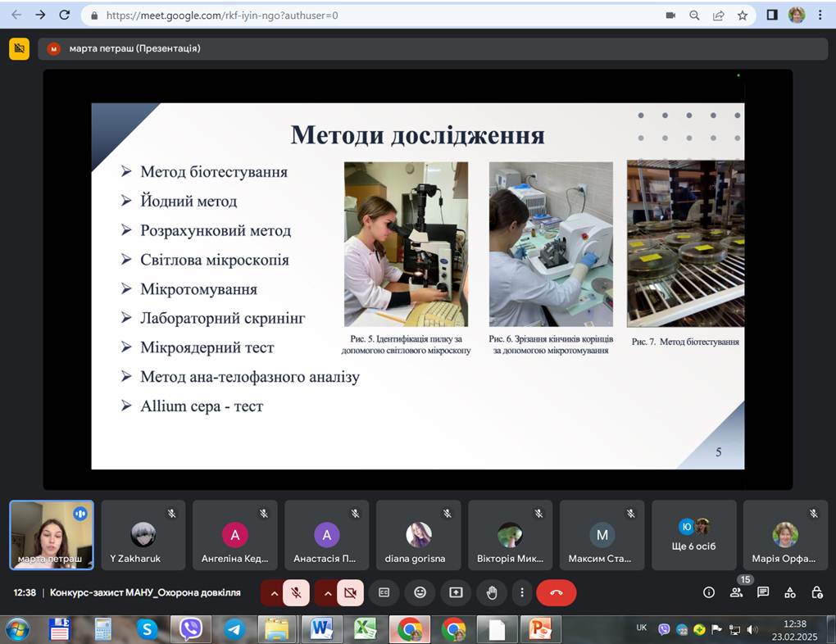The height and width of the screenshot is (644, 836).
Task: Turn your camera back on
Action: [x=351, y=592]
